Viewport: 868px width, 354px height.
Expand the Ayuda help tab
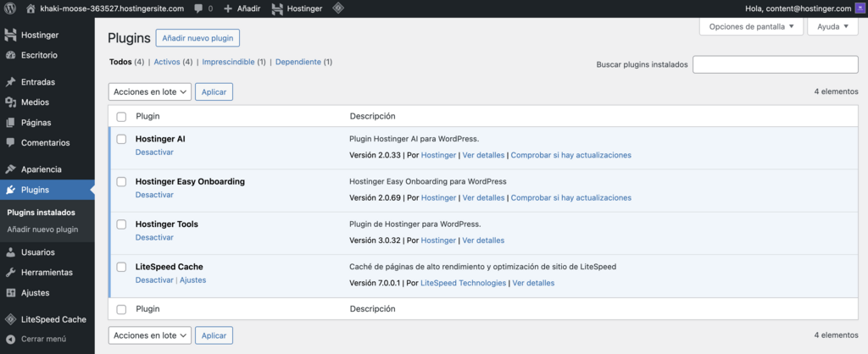coord(834,26)
